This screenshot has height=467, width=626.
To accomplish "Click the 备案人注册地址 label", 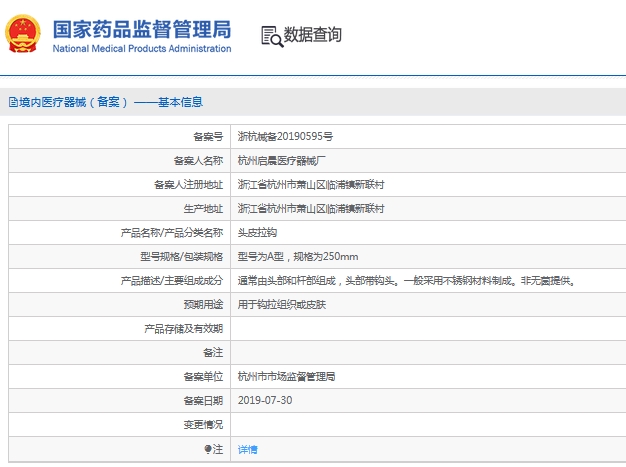I will coord(188,185).
